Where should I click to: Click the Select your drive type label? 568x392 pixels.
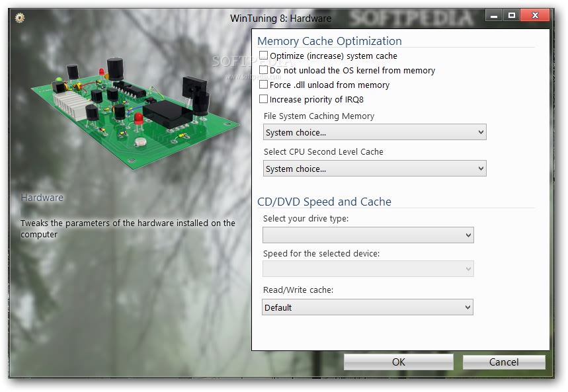point(305,218)
